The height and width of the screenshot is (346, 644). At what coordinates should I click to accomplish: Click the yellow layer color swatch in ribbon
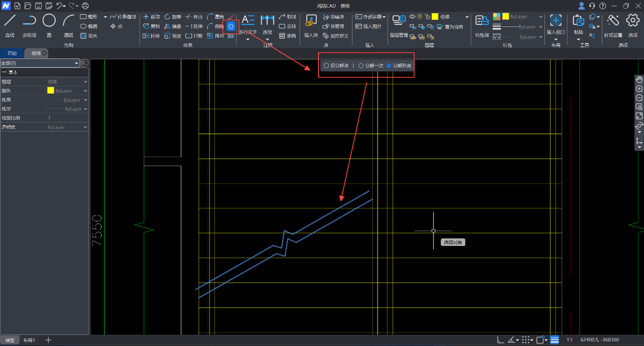pos(435,17)
